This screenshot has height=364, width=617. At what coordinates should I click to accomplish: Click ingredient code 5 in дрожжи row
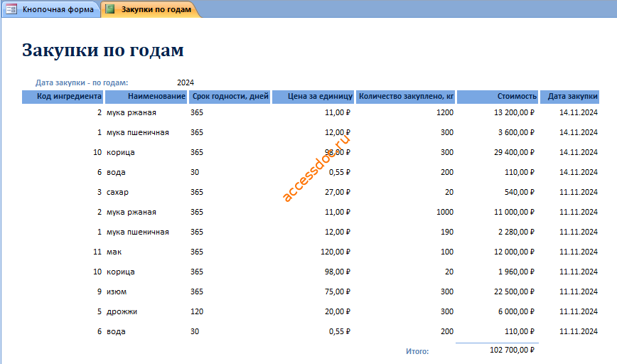coord(100,311)
